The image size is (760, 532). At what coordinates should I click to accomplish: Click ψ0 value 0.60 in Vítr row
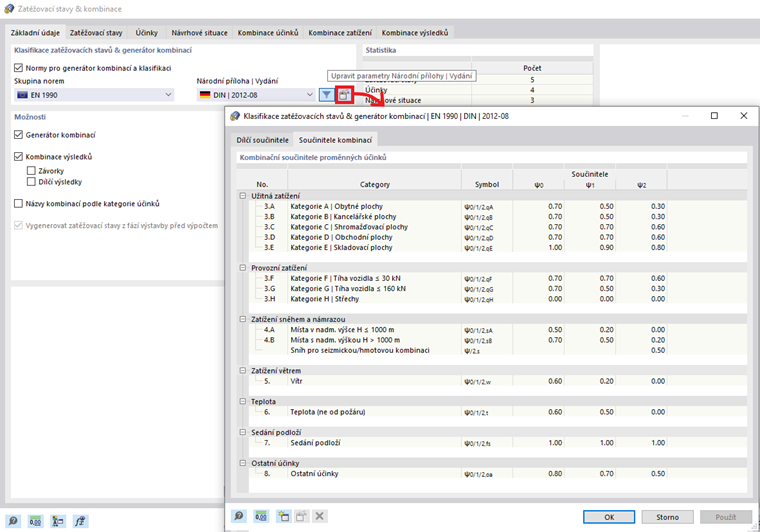click(555, 381)
